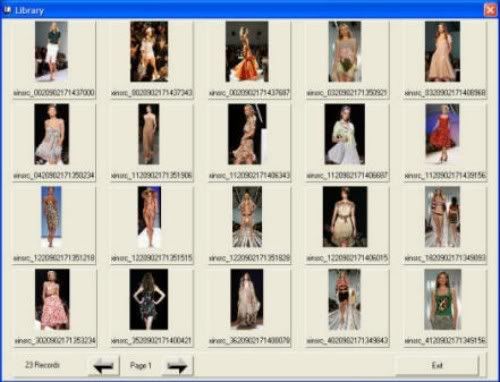Select thumbnail of side-profile model in floral dress
This screenshot has height=382, width=500.
[x=247, y=134]
